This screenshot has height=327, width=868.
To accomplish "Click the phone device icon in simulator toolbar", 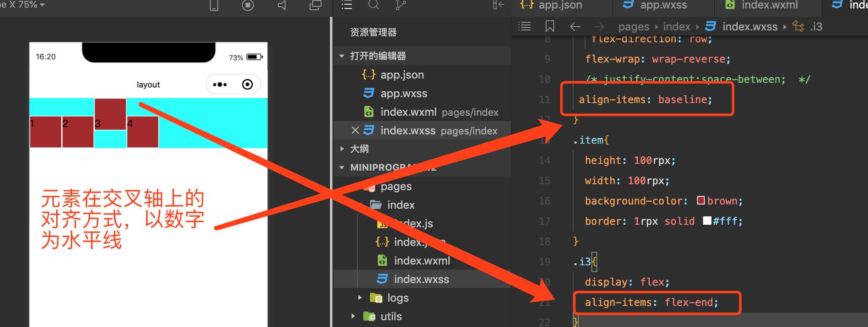I will point(214,5).
